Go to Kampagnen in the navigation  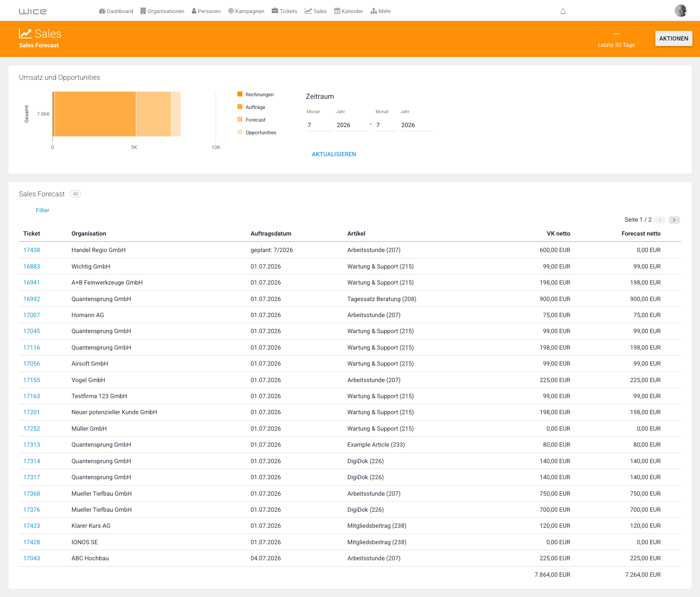pos(246,11)
